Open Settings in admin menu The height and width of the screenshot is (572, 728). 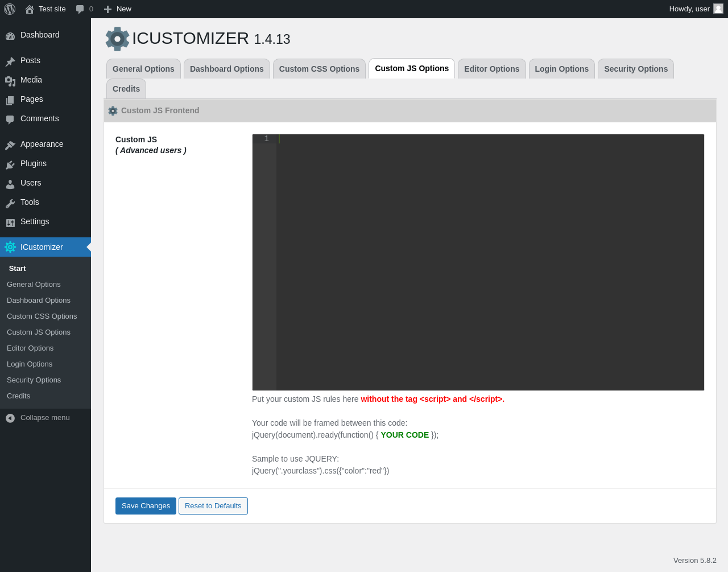(35, 222)
